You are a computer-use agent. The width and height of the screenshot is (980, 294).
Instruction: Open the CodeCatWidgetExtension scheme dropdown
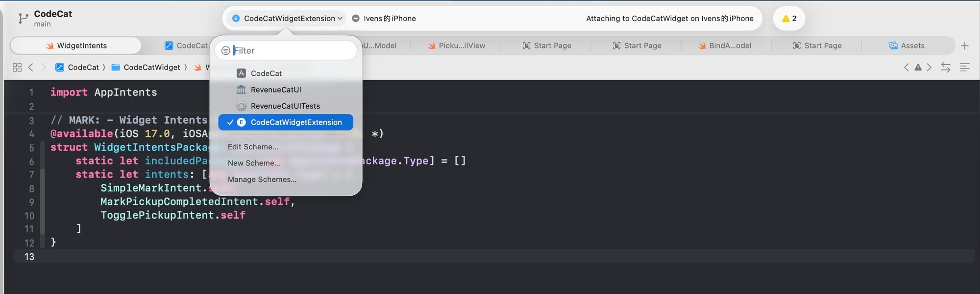click(x=287, y=19)
